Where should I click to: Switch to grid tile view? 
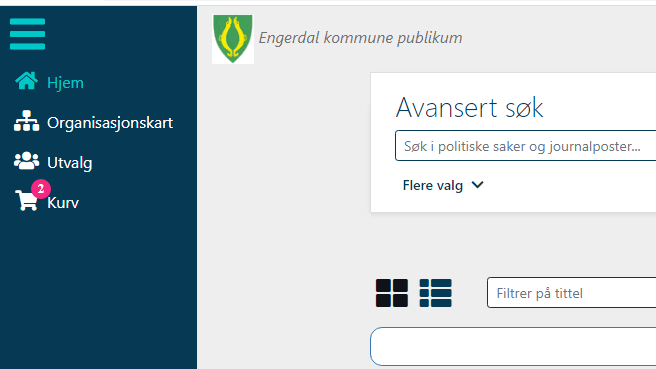click(x=392, y=293)
